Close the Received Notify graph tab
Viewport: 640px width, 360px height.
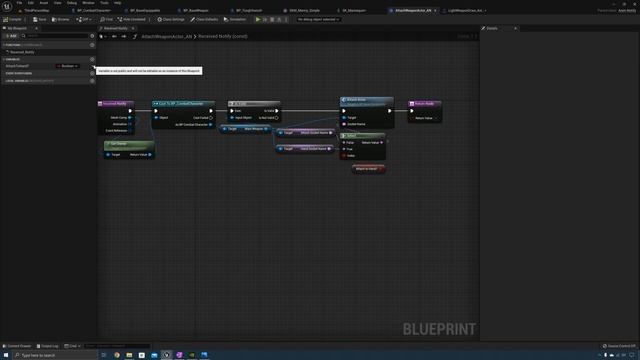coord(133,28)
